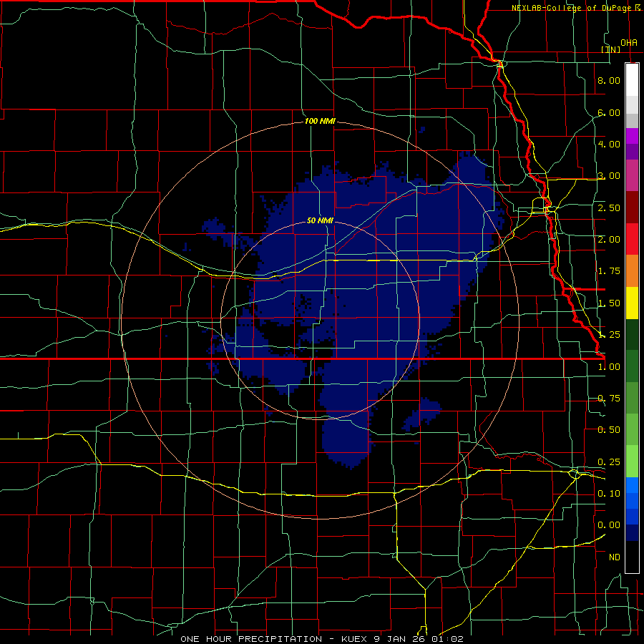
Task: Click the ND no-data legend label
Action: [x=615, y=557]
